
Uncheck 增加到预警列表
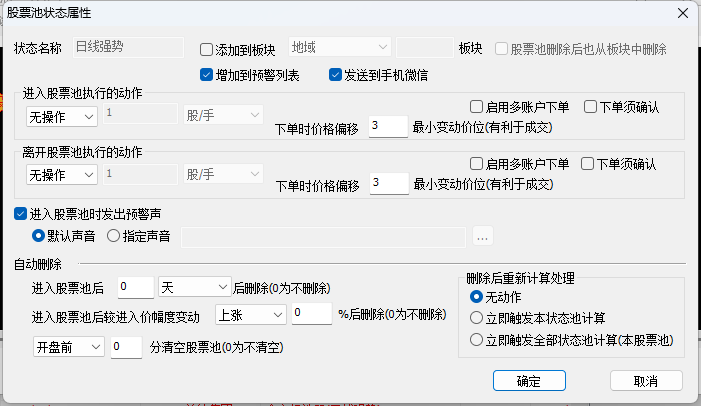click(x=206, y=75)
